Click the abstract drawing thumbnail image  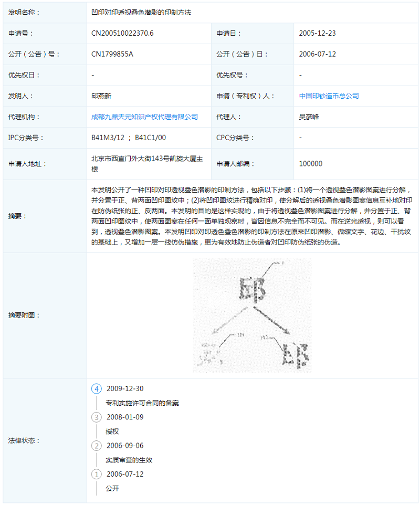252,315
